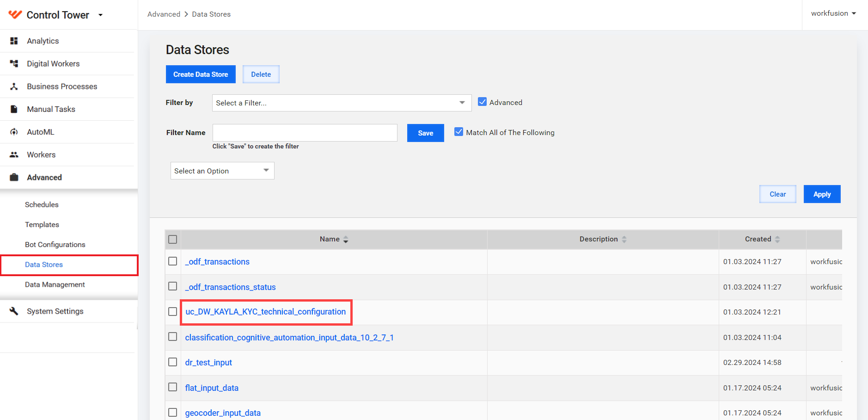The image size is (868, 420).
Task: Click the Business Processes icon
Action: click(x=14, y=86)
